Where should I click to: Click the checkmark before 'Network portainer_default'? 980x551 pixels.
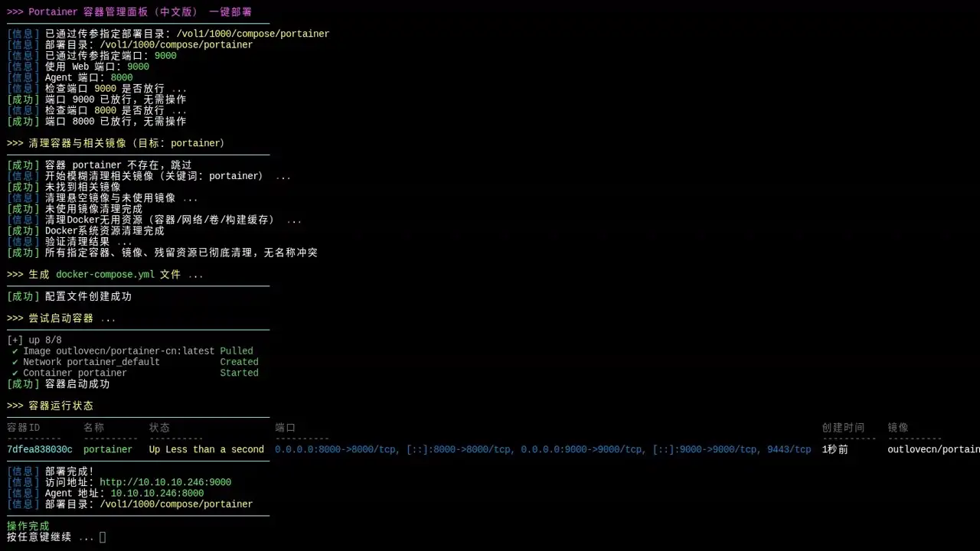click(15, 362)
